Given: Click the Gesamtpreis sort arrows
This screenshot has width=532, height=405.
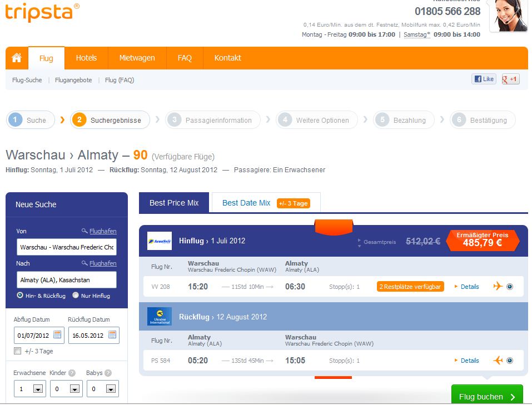Looking at the screenshot, I should click(x=359, y=243).
